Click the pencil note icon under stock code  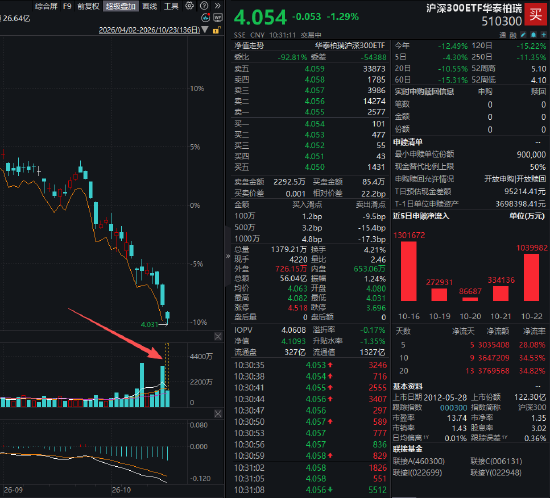[x=523, y=35]
